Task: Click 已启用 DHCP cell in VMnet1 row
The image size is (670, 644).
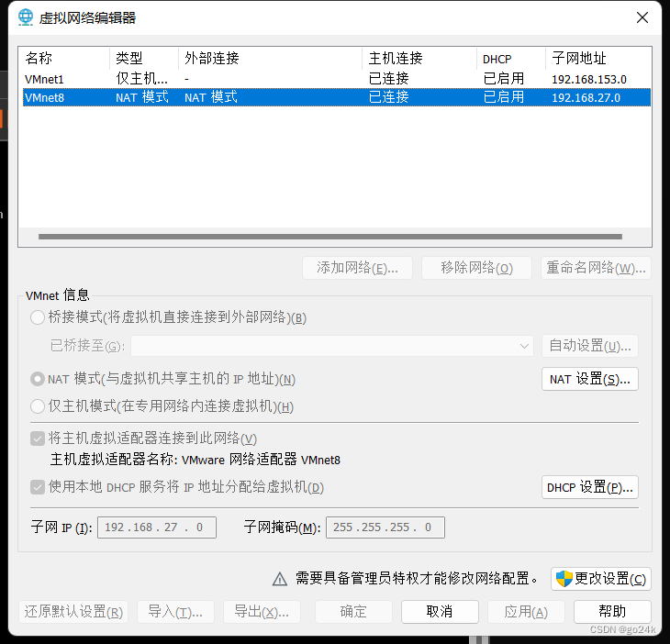Action: (503, 79)
